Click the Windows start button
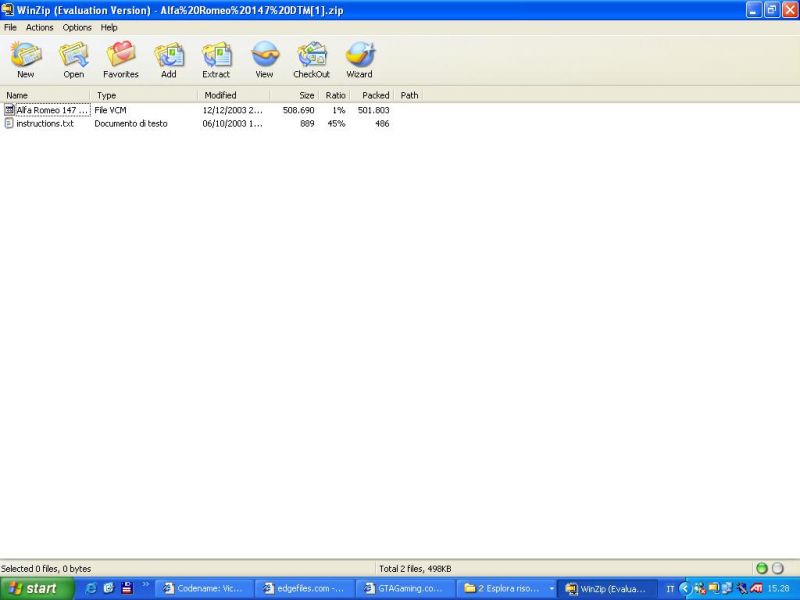The height and width of the screenshot is (600, 800). [37, 588]
